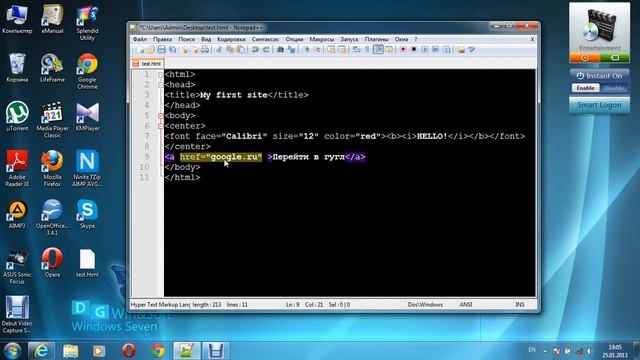Click the Copy toolbar icon
Image resolution: width=640 pixels, height=360 pixels.
tap(230, 50)
